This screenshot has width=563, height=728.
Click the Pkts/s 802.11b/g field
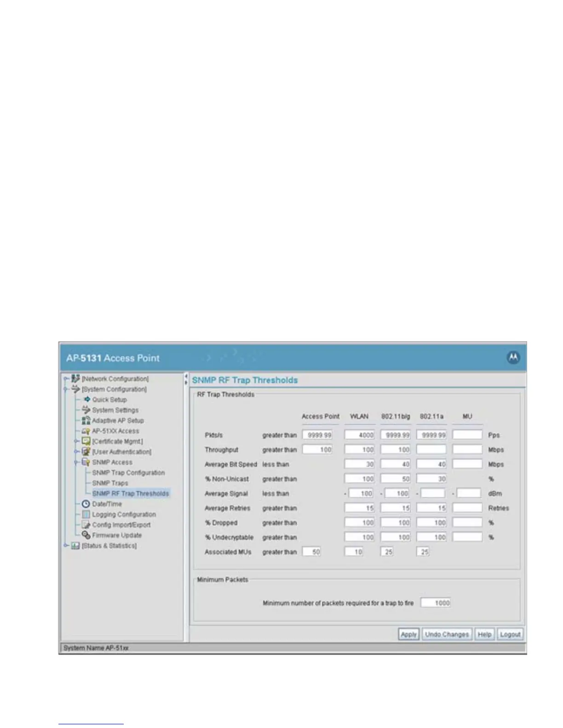tap(396, 435)
